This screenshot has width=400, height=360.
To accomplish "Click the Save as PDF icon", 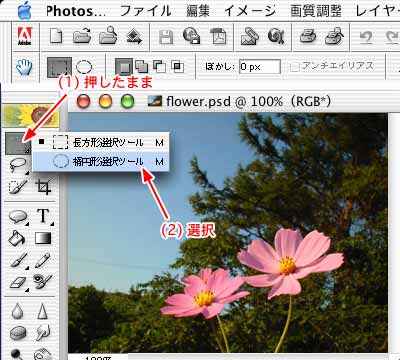I will click(x=218, y=36).
